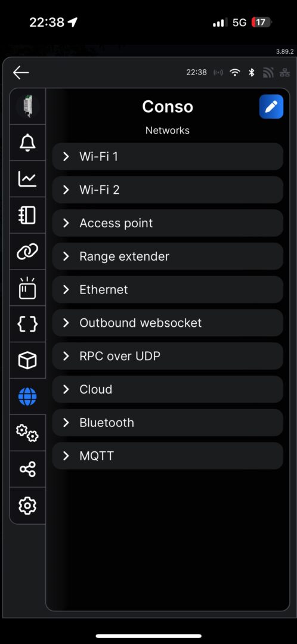297x644 pixels.
Task: Expand the Outbound websocket row
Action: point(168,323)
